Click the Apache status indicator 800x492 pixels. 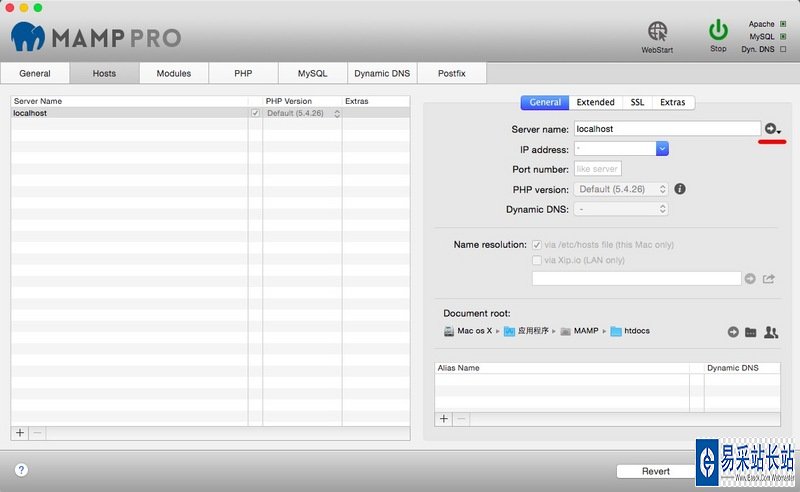pyautogui.click(x=783, y=24)
